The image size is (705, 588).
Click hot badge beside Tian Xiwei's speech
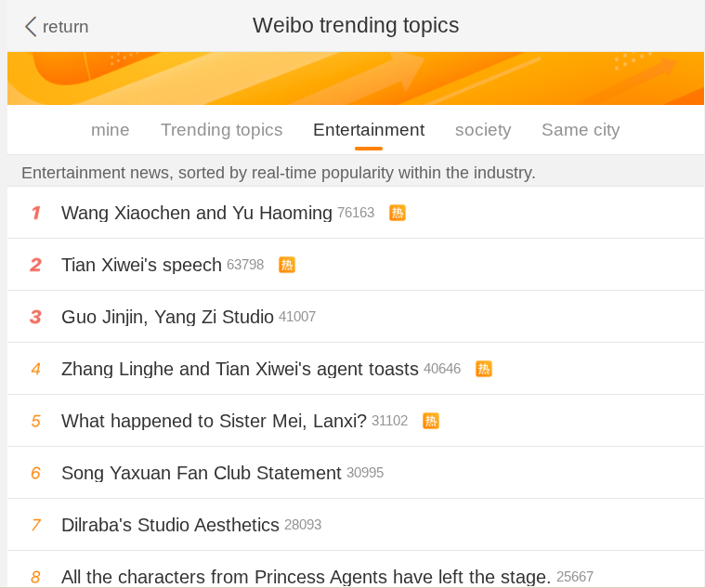(x=287, y=265)
